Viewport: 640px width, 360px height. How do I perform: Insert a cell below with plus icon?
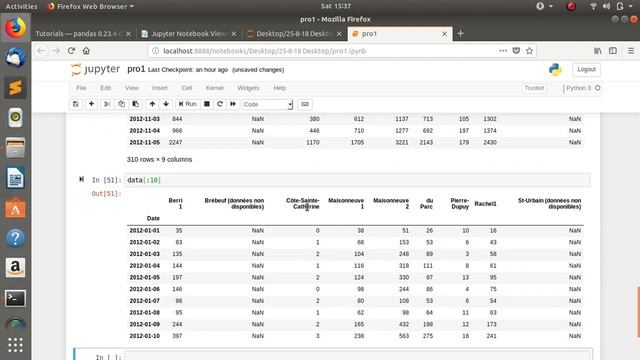tap(91, 104)
